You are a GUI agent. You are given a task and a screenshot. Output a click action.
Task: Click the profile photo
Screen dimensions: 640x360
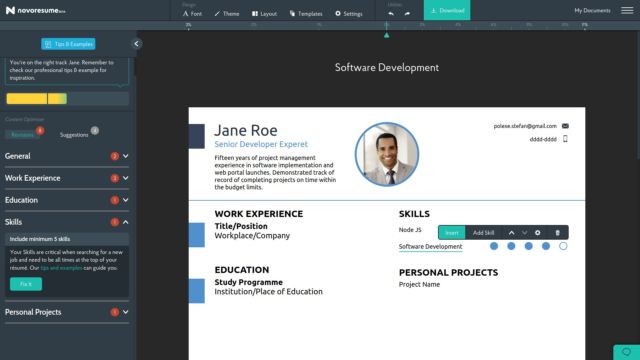click(387, 154)
